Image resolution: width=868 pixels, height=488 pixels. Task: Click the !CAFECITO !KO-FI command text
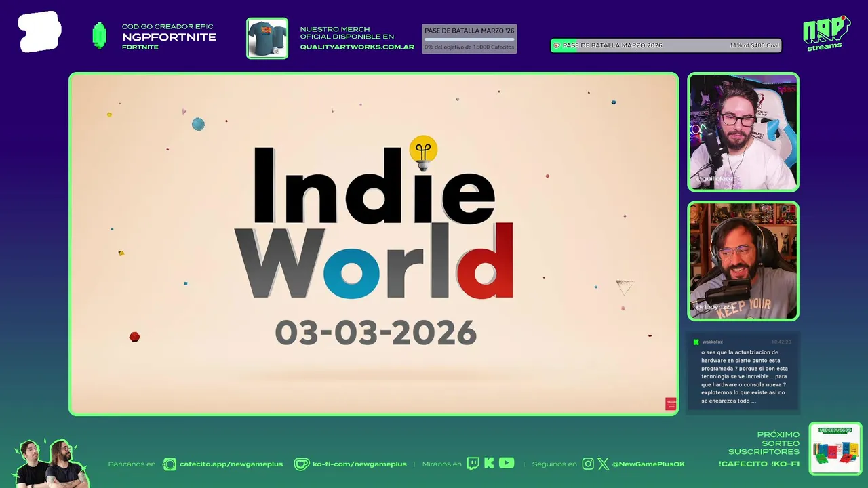coord(759,464)
